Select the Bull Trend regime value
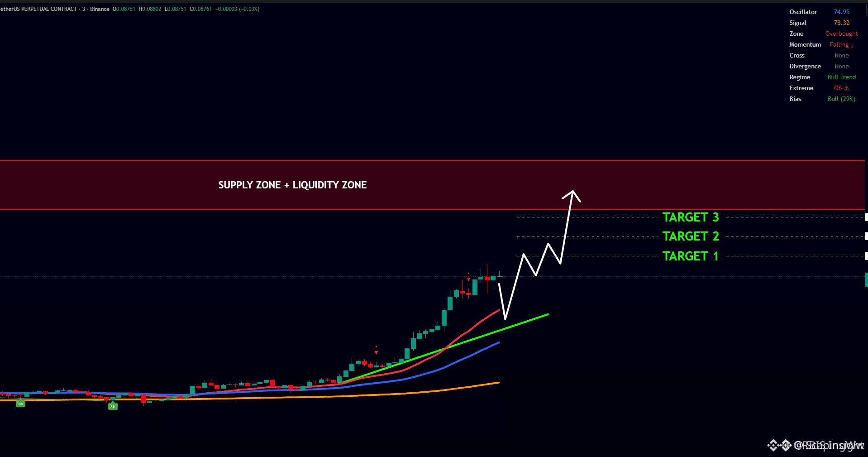 coord(842,77)
